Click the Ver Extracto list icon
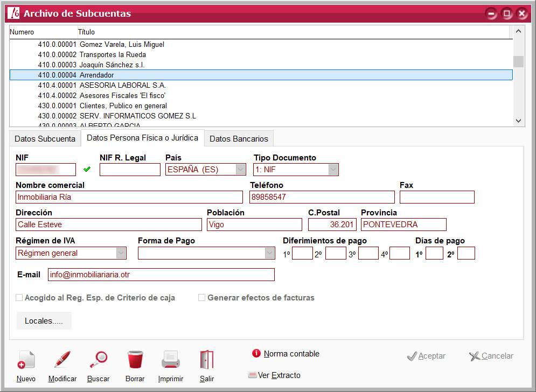Screen dimensions: 536x392 tap(252, 375)
